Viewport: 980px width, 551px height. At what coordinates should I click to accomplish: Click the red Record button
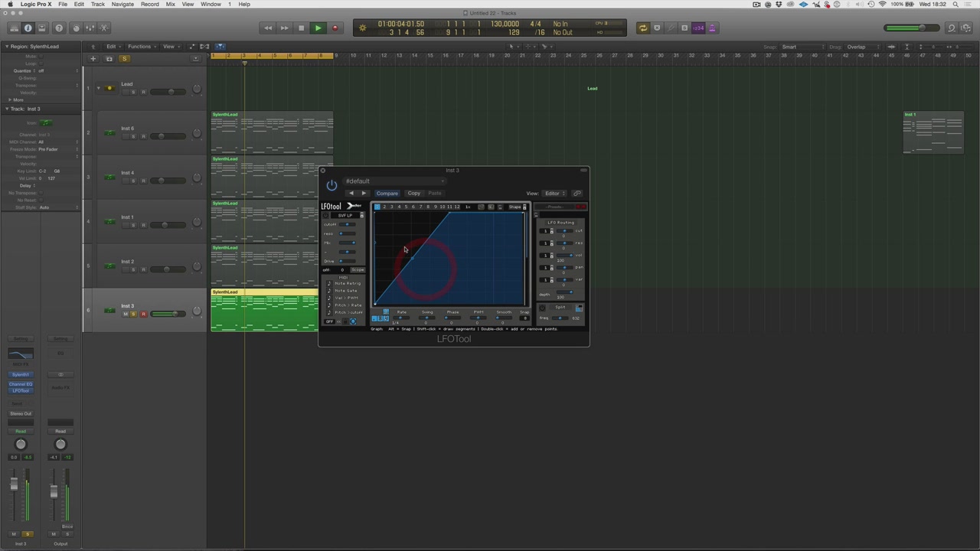point(335,28)
